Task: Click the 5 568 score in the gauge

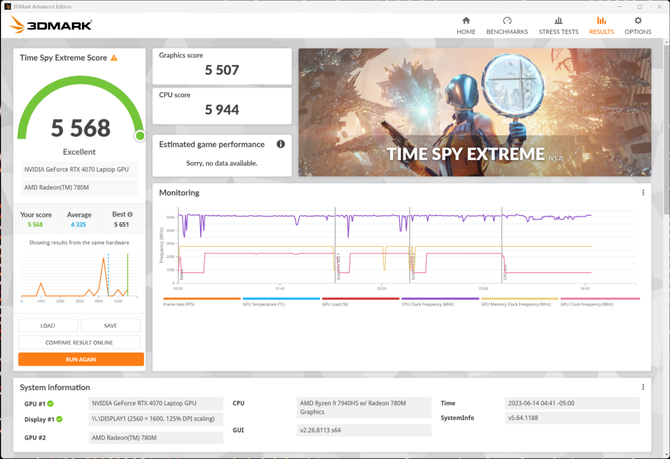Action: coord(81,128)
